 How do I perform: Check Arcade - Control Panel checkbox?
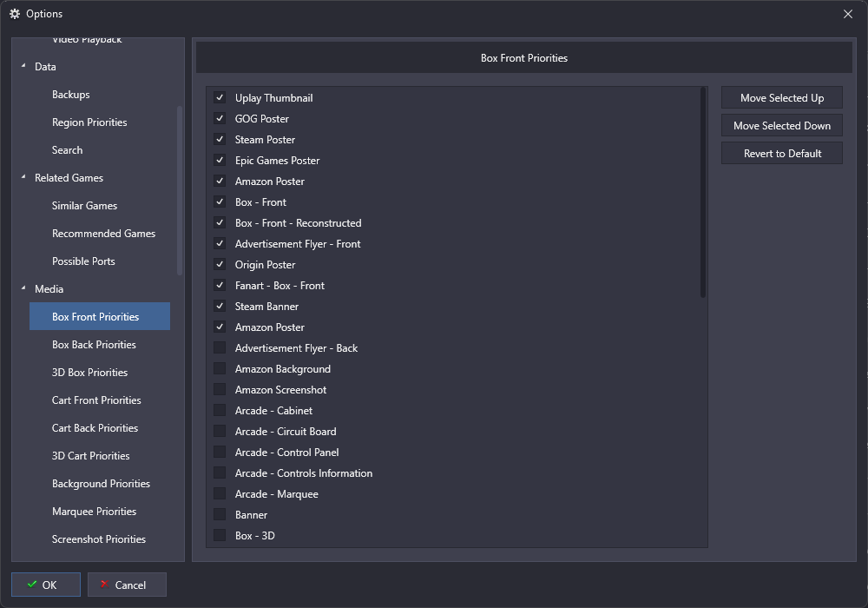tap(220, 452)
